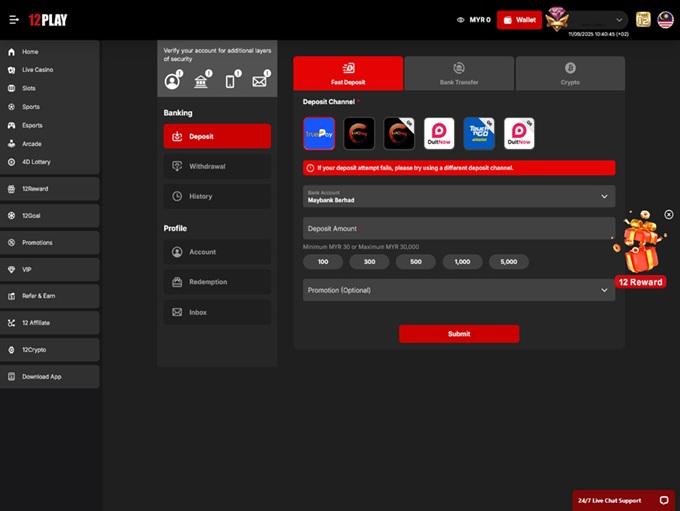Switch to the Crypto tab
The width and height of the screenshot is (680, 511).
pyautogui.click(x=570, y=73)
